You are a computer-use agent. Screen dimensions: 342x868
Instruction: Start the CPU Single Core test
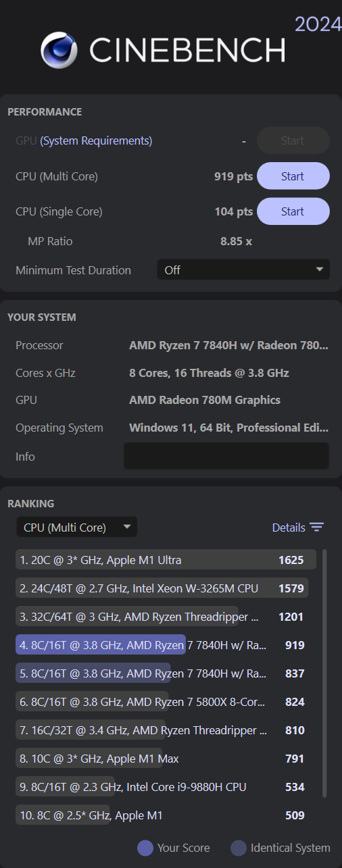(x=293, y=211)
